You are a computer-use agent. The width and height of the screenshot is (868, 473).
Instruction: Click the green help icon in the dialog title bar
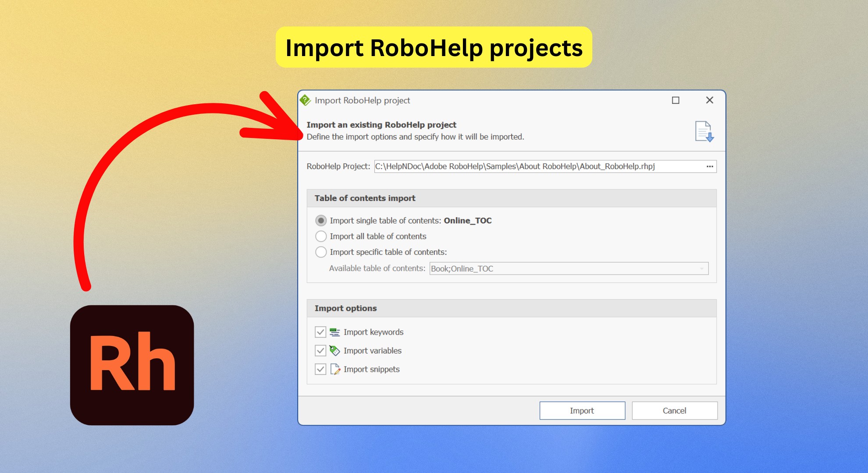coord(306,100)
